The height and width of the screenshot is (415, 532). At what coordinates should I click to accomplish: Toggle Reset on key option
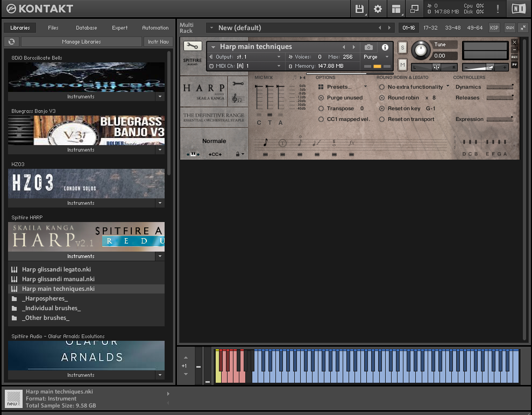[382, 109]
